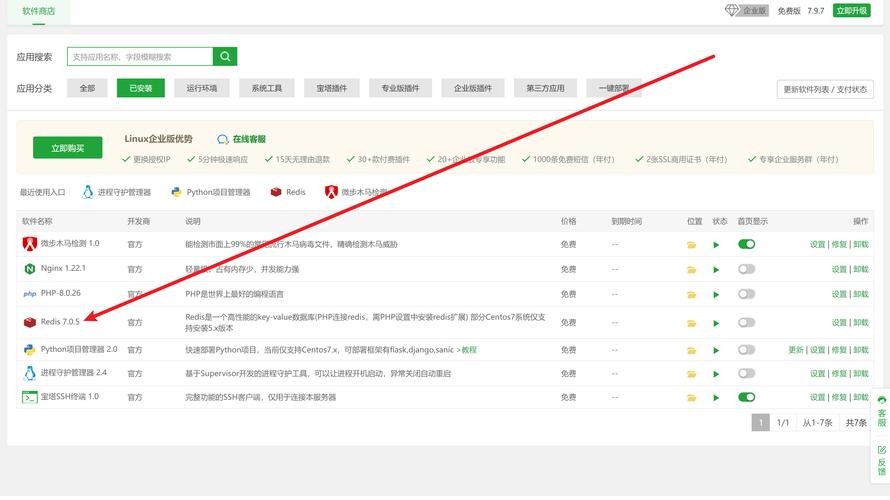Select the 第三方应用 category tab
The image size is (890, 500).
coord(545,88)
